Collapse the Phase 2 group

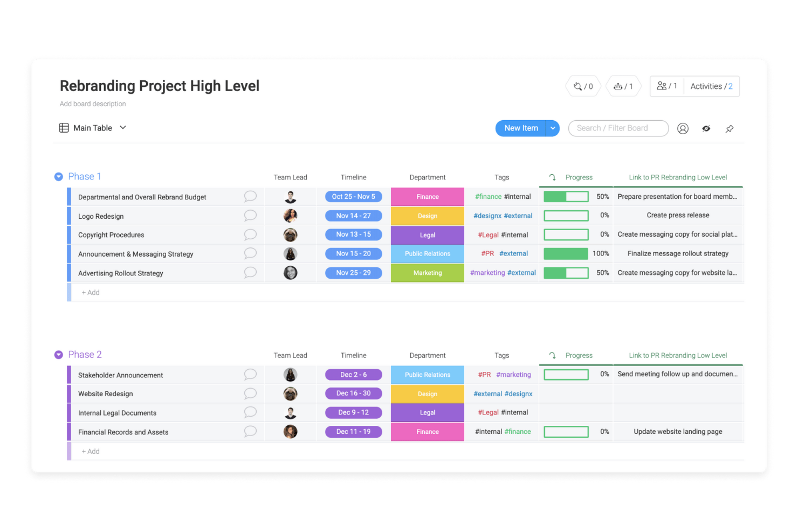click(x=58, y=354)
